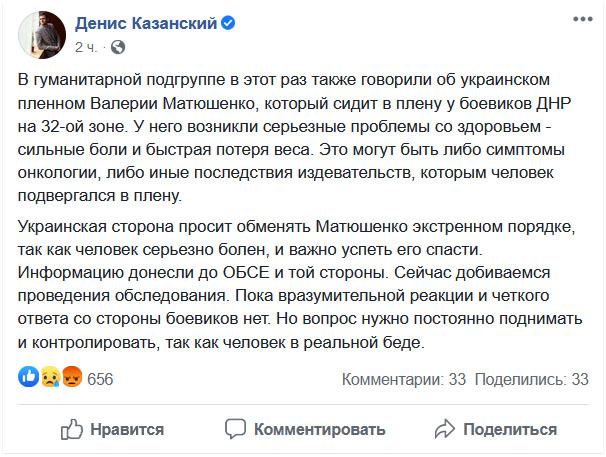Click the blue thumbs-up reaction emoji

coord(27,379)
